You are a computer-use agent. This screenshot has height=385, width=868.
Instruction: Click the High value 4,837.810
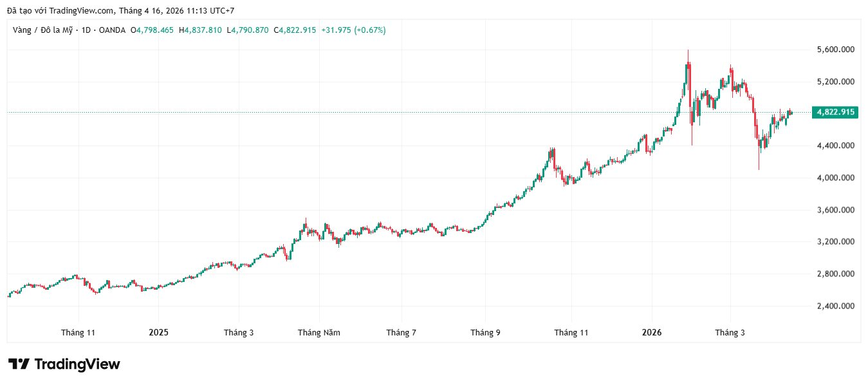pos(203,30)
